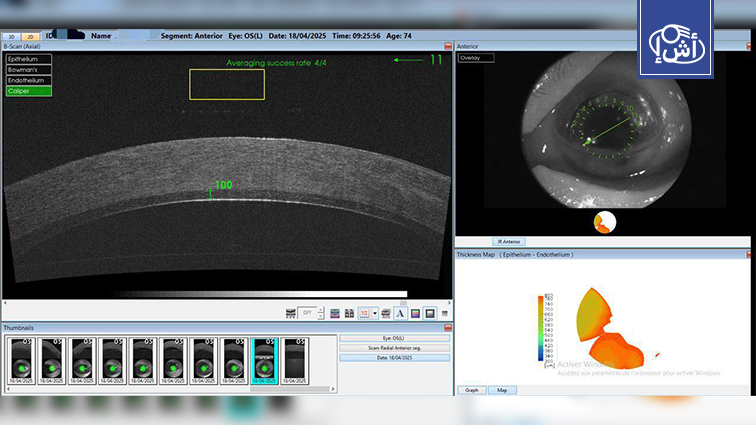Click the IR Anterior button

(510, 241)
